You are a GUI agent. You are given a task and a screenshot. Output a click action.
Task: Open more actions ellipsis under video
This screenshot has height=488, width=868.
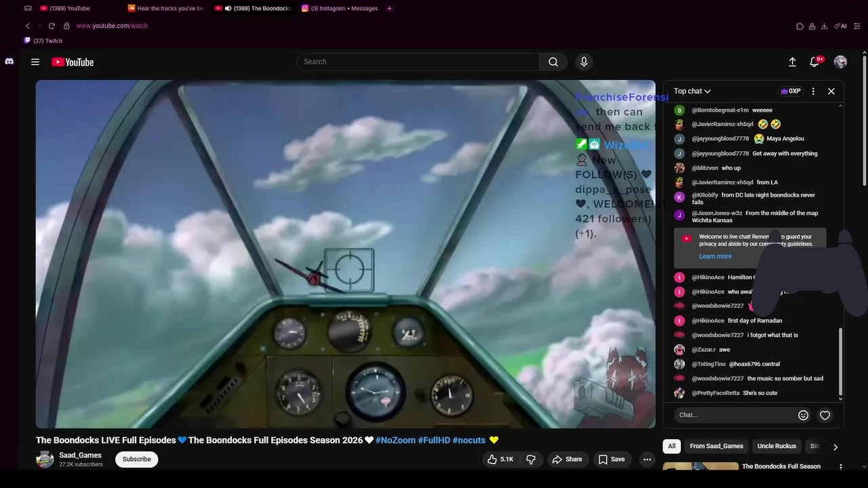(647, 459)
